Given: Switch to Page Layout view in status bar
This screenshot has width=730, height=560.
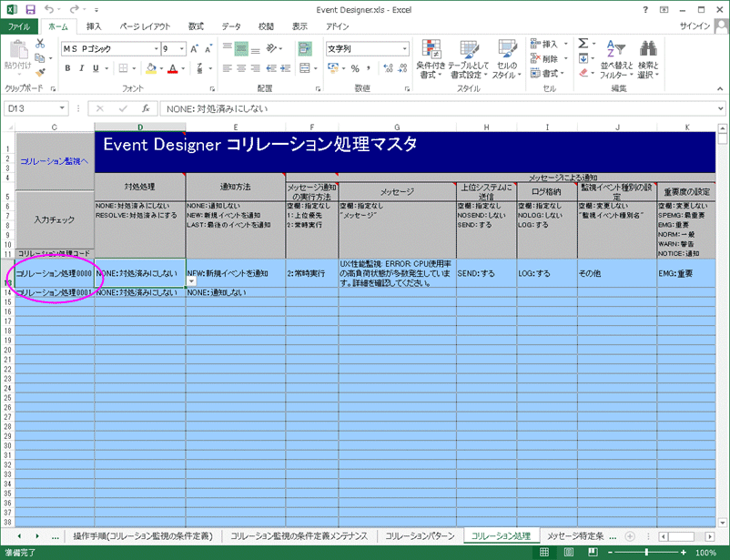Looking at the screenshot, I should coord(569,553).
